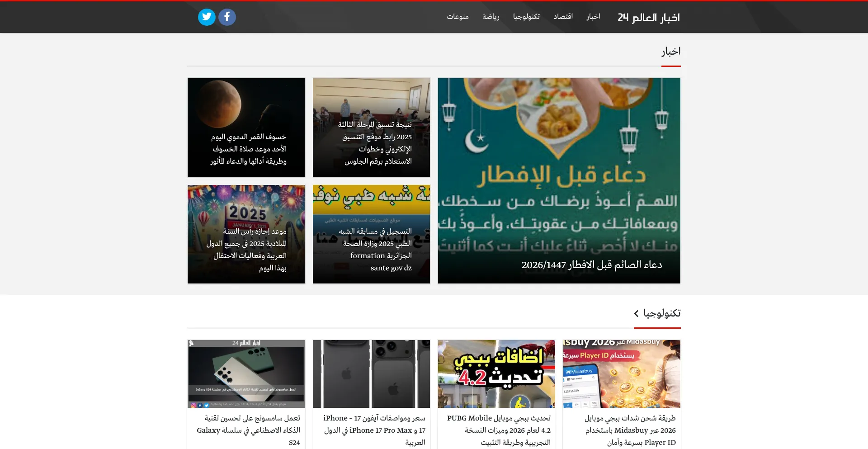This screenshot has height=449, width=868.
Task: Click the chevron beside تكنولوجيا section heading
Action: tap(636, 313)
